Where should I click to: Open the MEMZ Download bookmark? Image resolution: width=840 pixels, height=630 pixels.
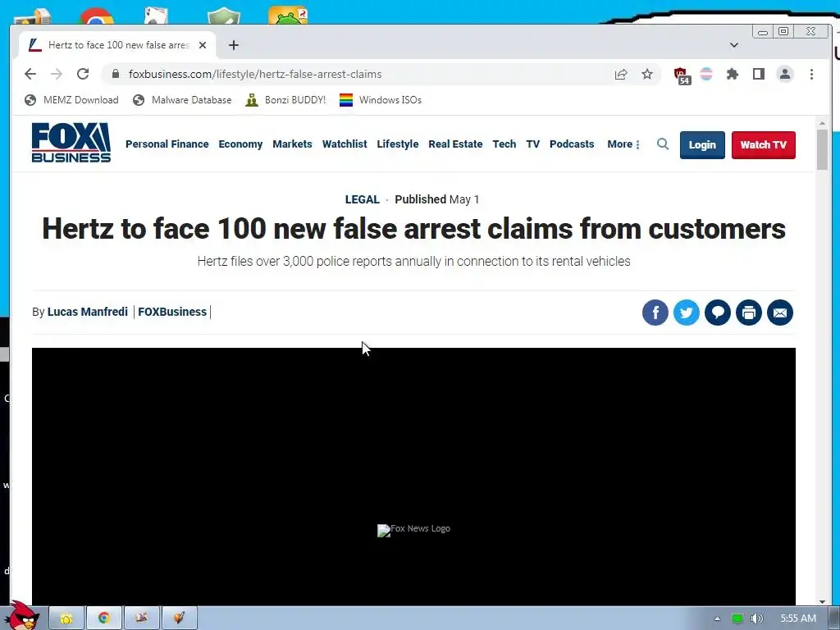pos(72,100)
